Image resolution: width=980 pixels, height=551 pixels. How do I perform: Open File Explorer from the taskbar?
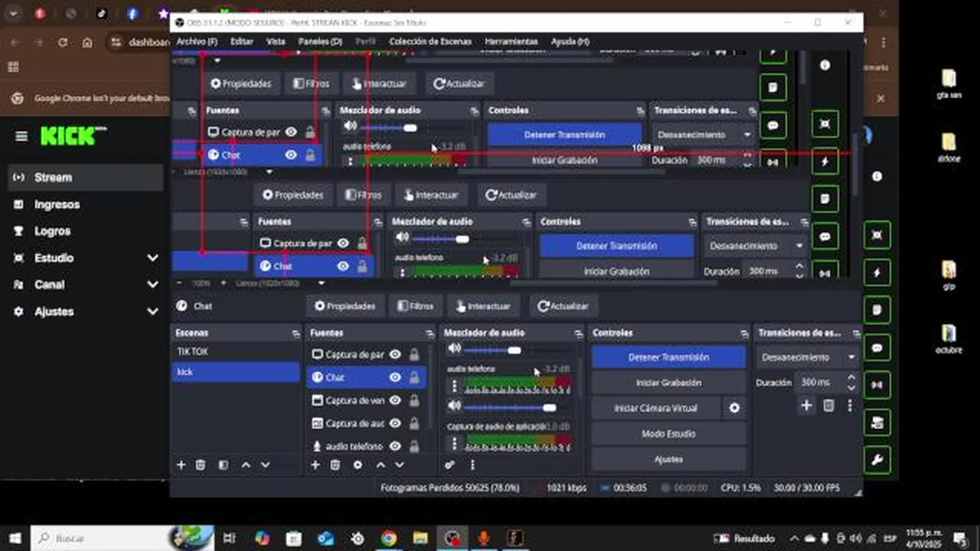[x=420, y=538]
